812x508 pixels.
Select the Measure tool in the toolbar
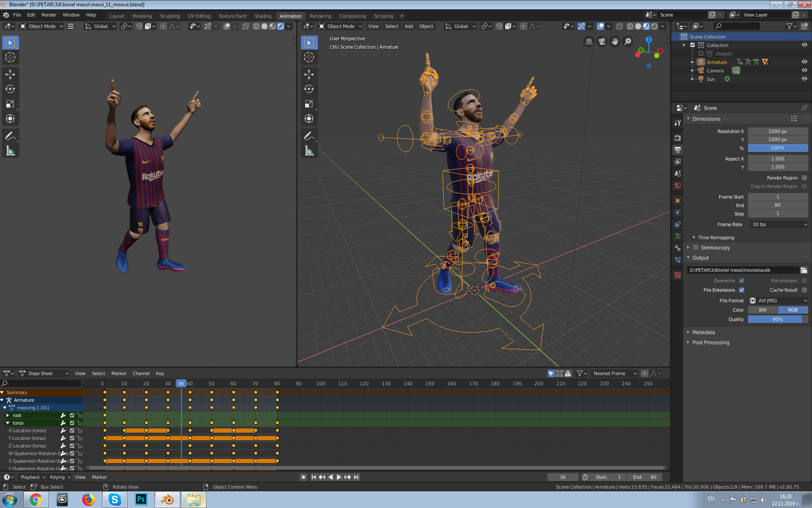(309, 151)
